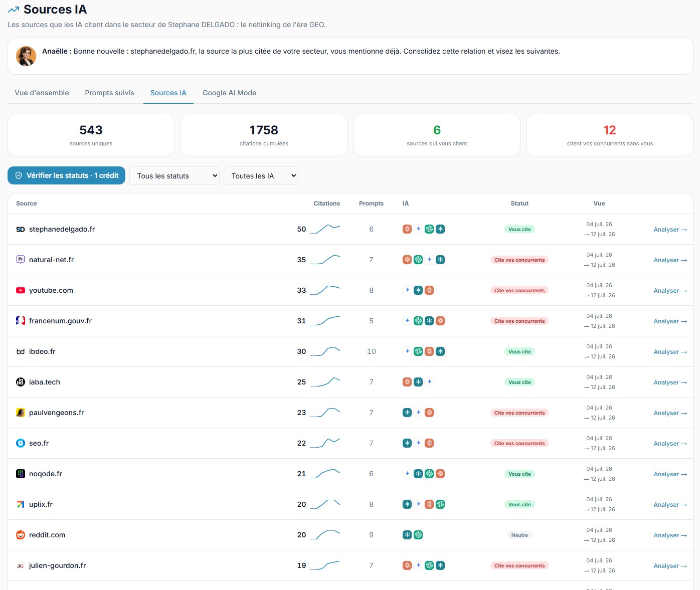
Task: Click the youtube.com favicon icon
Action: click(x=21, y=290)
